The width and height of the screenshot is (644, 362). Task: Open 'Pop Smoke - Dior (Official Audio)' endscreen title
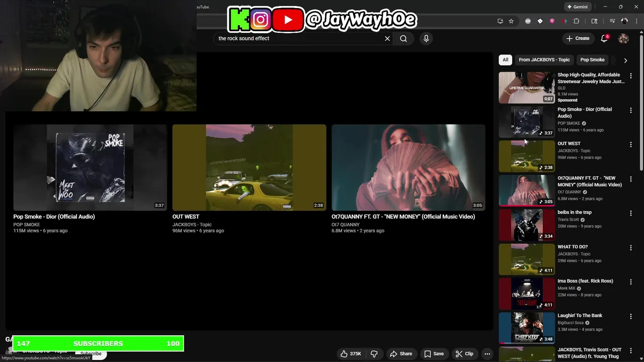pos(54,217)
